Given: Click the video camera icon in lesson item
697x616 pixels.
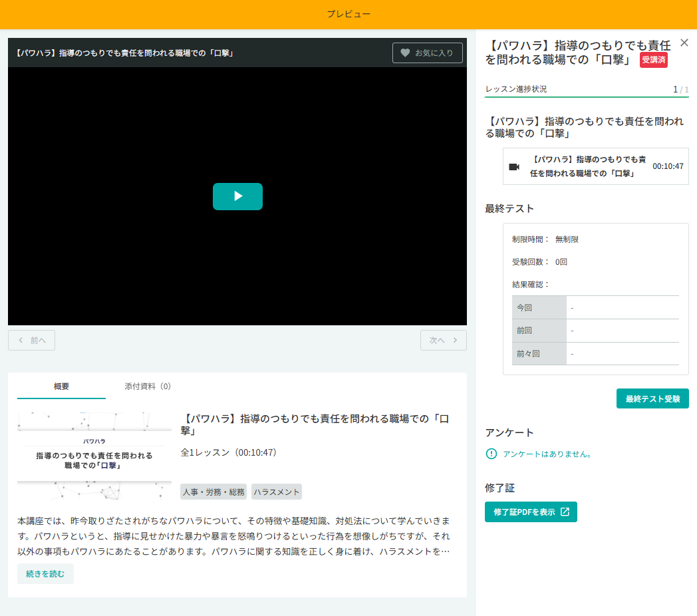Looking at the screenshot, I should pos(514,167).
